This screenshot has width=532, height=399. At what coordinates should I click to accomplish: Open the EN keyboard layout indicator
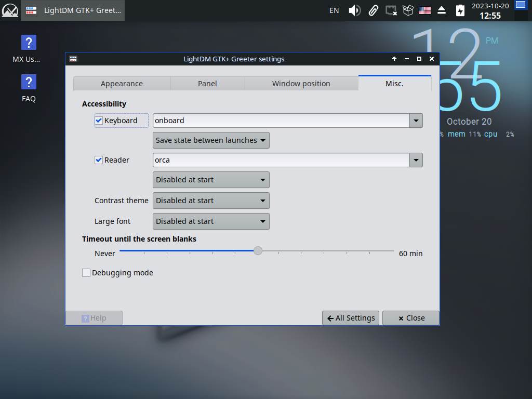(334, 10)
